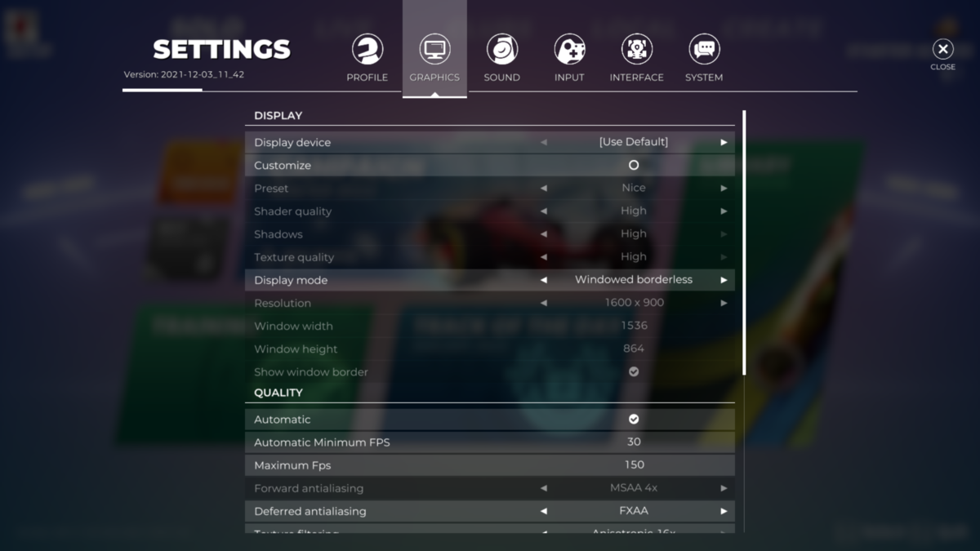This screenshot has width=980, height=551.
Task: Close the settings with X icon
Action: click(x=942, y=50)
